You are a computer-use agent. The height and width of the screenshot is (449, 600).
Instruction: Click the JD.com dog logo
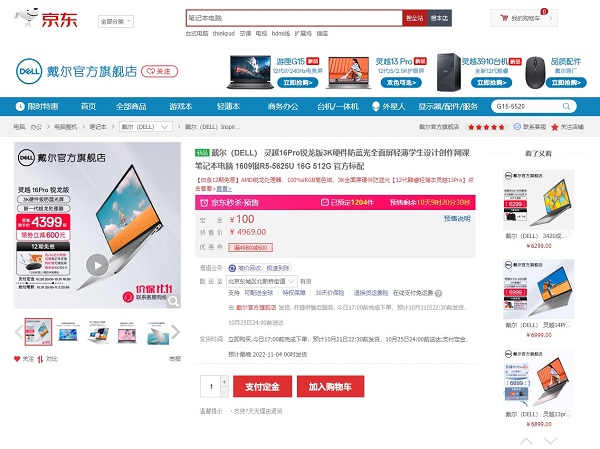(27, 17)
